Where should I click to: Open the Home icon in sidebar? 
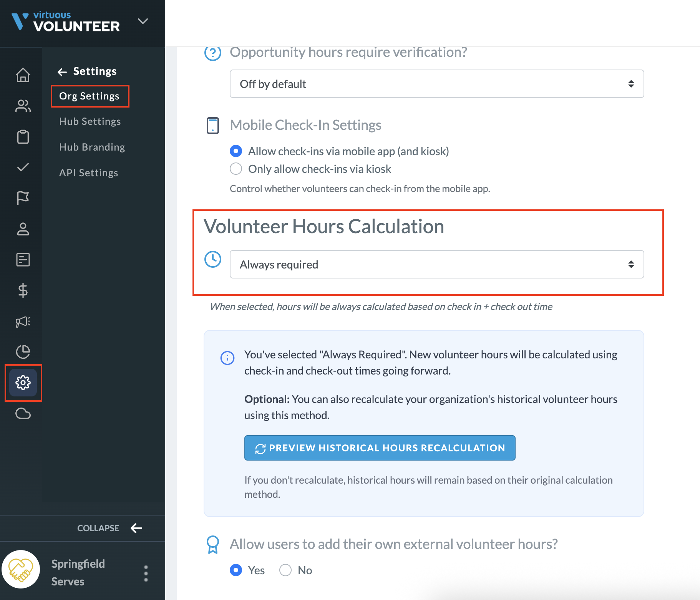pyautogui.click(x=23, y=75)
